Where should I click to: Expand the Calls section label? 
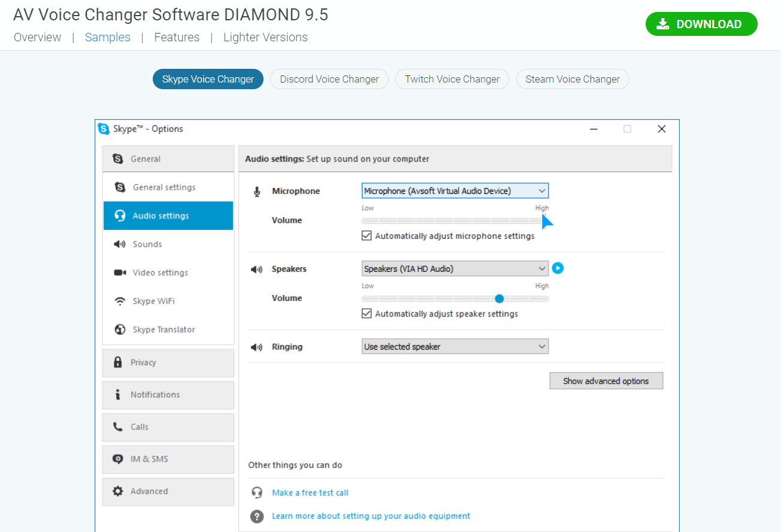pos(140,427)
